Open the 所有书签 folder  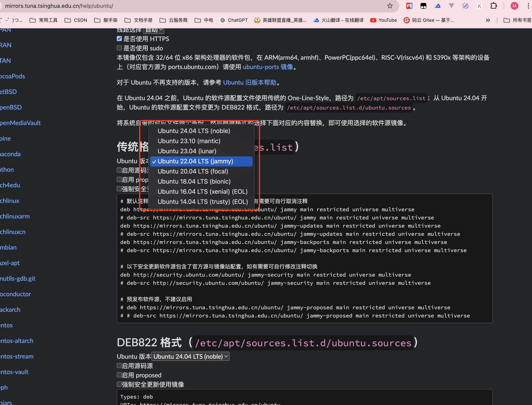[x=517, y=20]
